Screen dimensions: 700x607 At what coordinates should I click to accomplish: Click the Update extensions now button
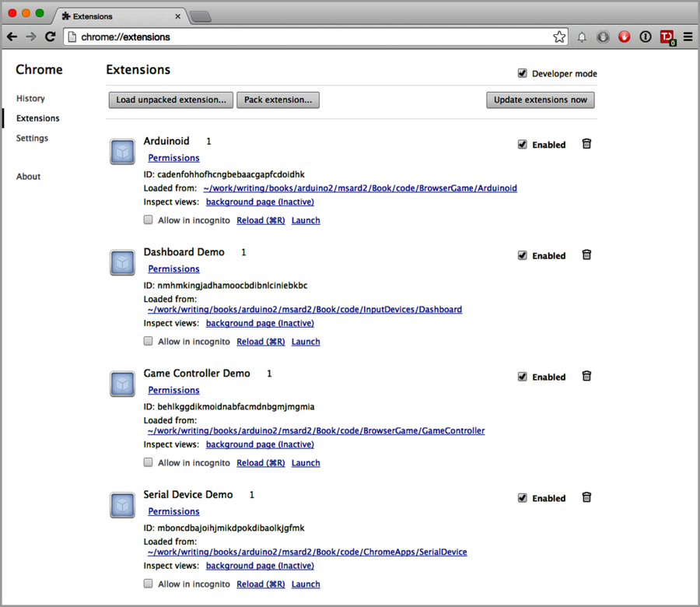tap(540, 100)
